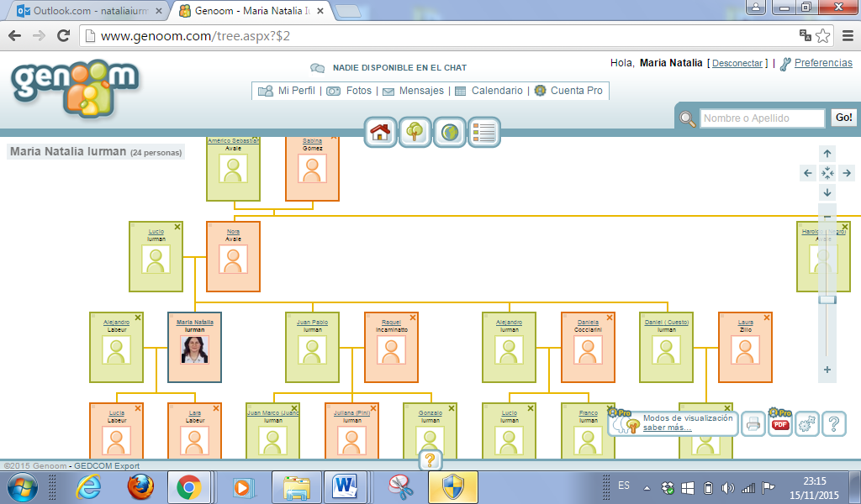Open the Preferencias link
The height and width of the screenshot is (504, 861).
tap(823, 63)
